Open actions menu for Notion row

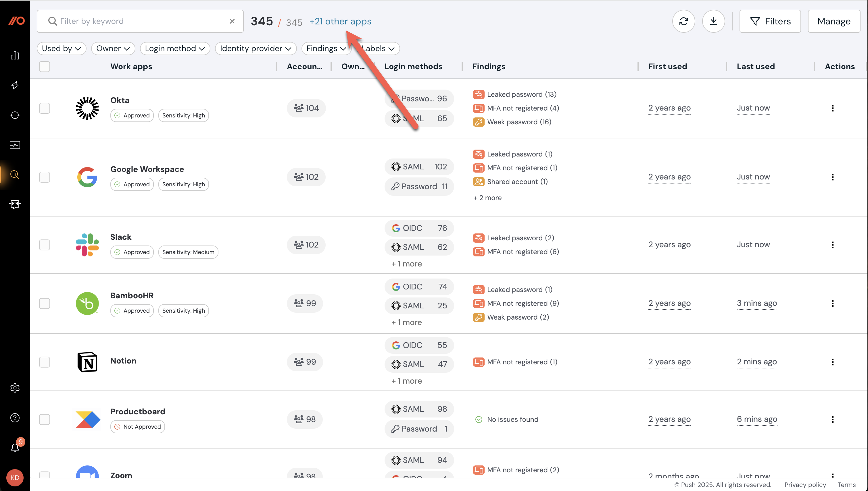pos(832,362)
